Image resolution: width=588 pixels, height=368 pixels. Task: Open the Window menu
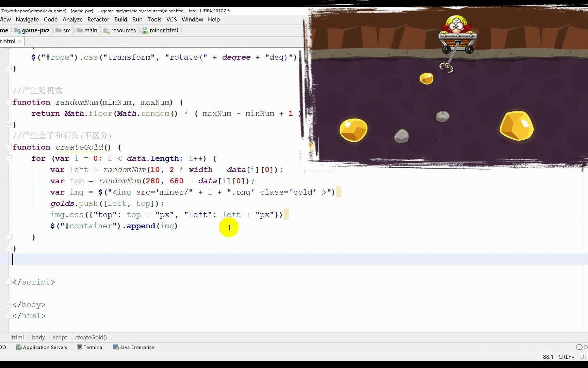[x=192, y=19]
